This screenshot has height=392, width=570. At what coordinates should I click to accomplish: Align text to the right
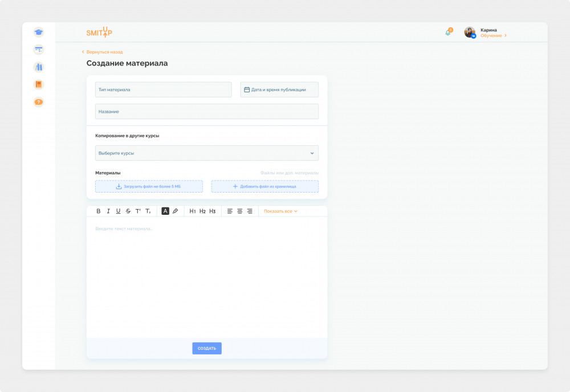pos(250,211)
